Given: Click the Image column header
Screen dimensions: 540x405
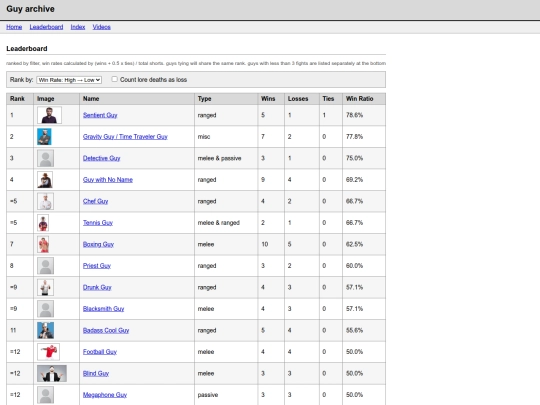Looking at the screenshot, I should (56, 99).
